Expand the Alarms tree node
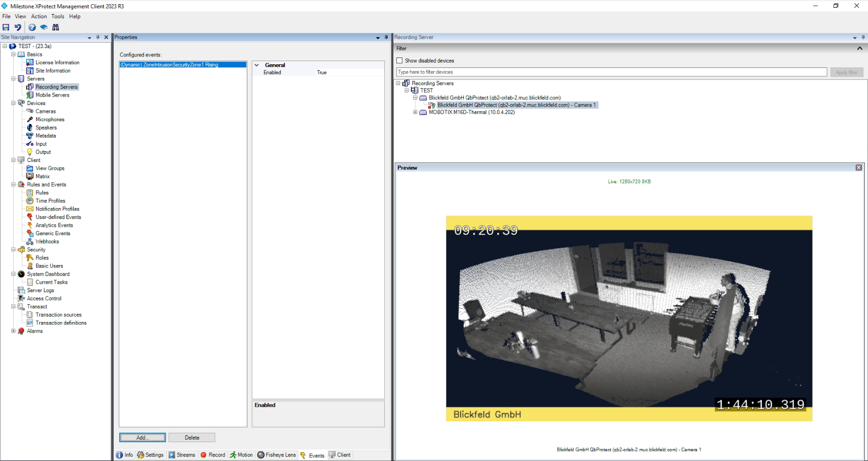 pos(13,331)
